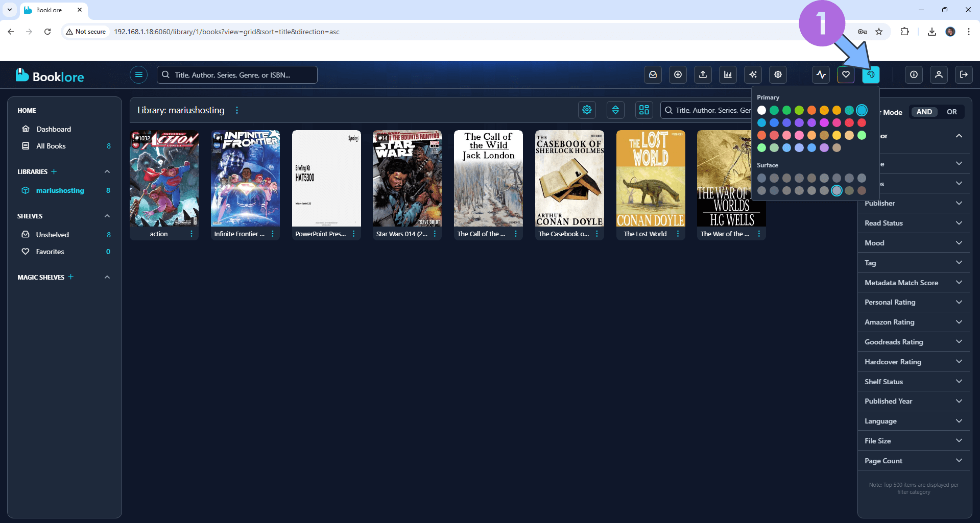The image size is (980, 523).
Task: Open the settings gear in top toolbar
Action: tap(777, 74)
